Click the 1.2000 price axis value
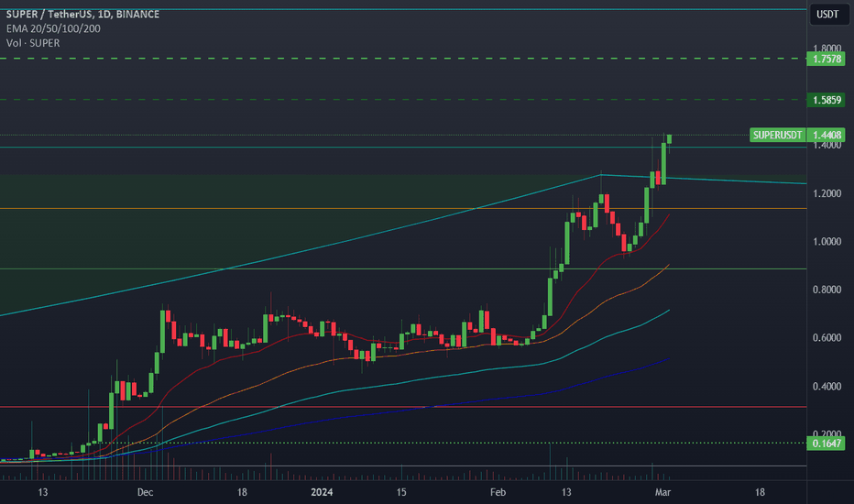 click(827, 193)
